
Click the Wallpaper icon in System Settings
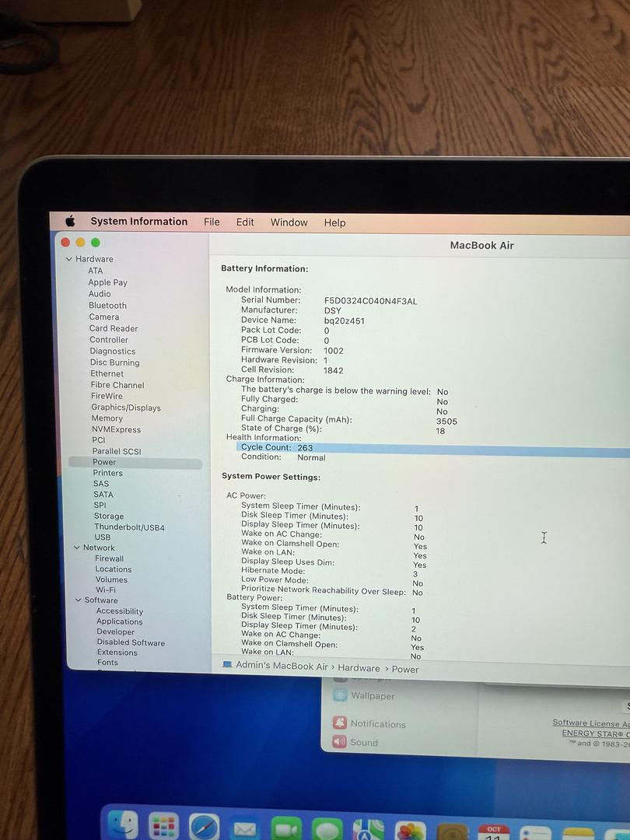coord(340,695)
